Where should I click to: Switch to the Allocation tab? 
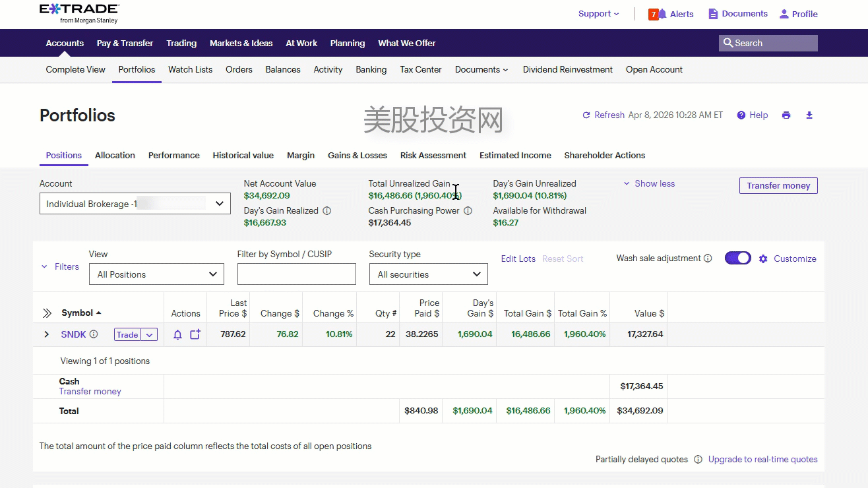pyautogui.click(x=115, y=156)
